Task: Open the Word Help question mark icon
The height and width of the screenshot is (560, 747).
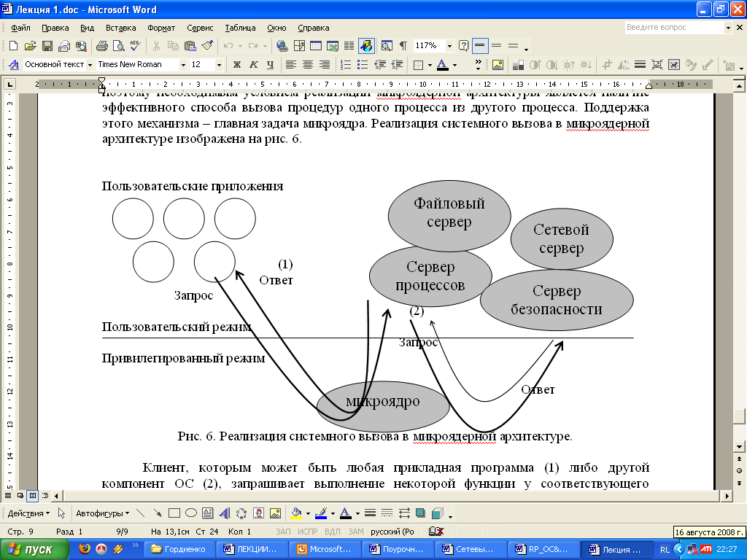Action: tap(463, 46)
